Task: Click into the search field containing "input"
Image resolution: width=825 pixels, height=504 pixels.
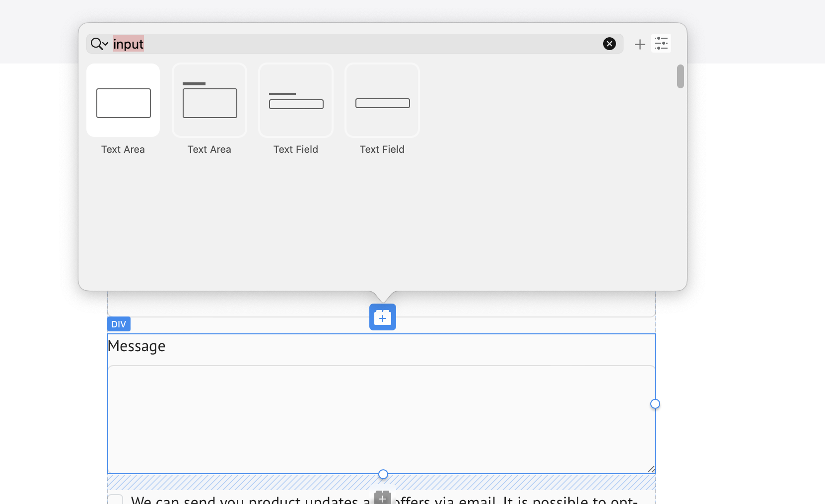Action: (347, 44)
